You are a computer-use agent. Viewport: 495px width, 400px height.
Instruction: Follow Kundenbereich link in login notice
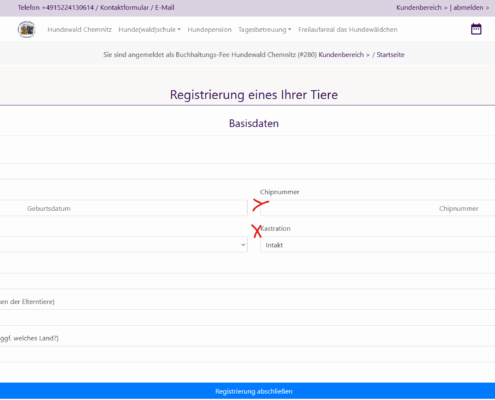pyautogui.click(x=344, y=55)
